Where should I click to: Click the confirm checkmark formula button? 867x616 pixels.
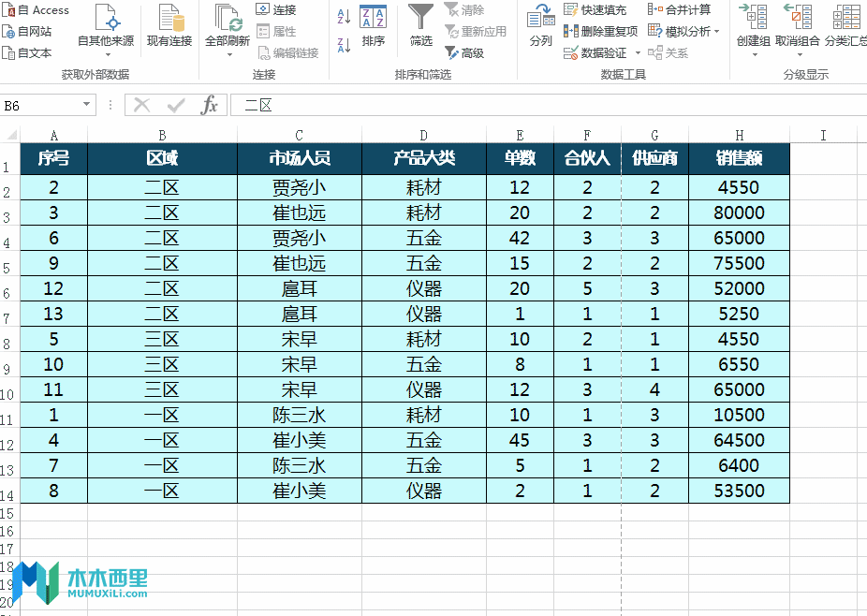pyautogui.click(x=176, y=105)
